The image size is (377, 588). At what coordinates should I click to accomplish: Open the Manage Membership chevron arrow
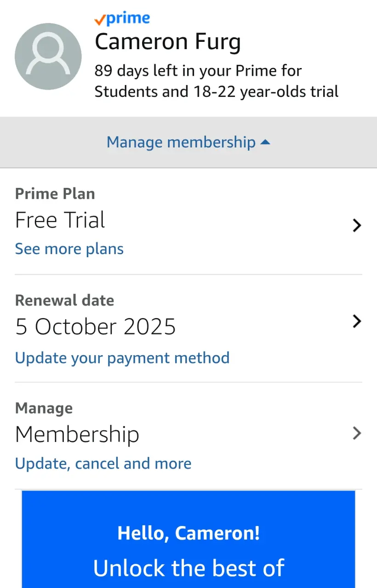357,433
